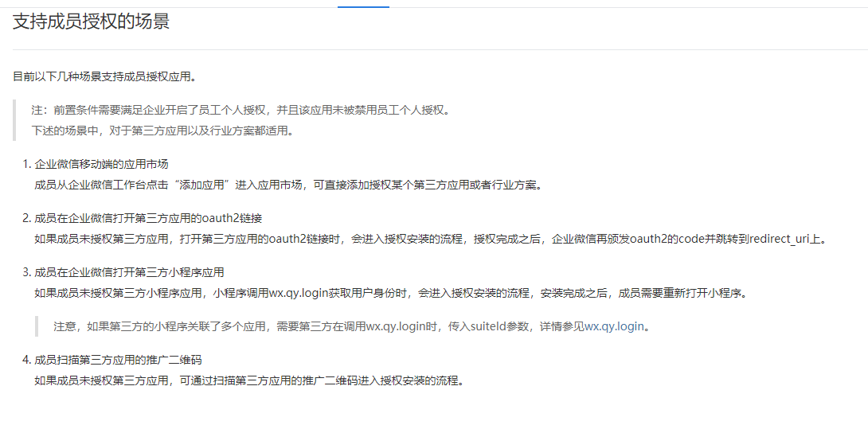Click the heading 支持成员授权的场景
The image size is (868, 429).
pos(91,22)
